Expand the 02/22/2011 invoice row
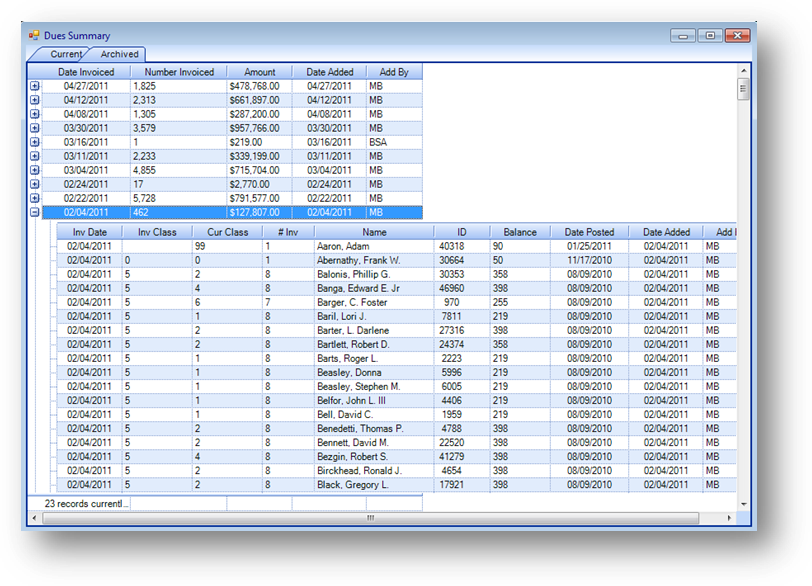Image resolution: width=812 pixels, height=586 pixels. 35,198
